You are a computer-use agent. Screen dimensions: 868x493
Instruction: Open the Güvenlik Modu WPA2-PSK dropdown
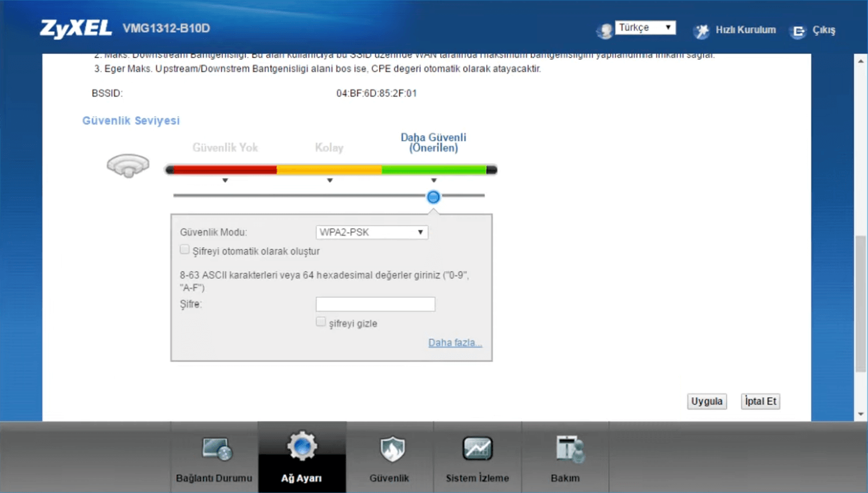(x=372, y=232)
